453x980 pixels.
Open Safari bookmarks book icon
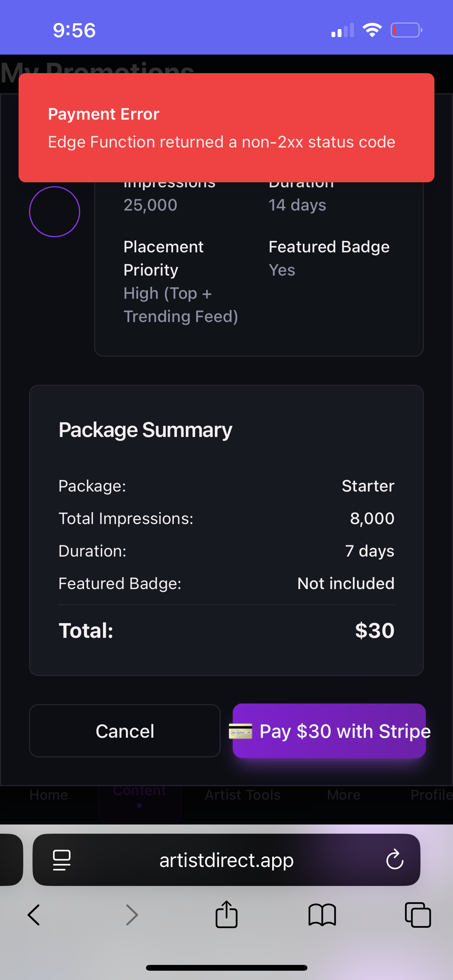pos(322,915)
